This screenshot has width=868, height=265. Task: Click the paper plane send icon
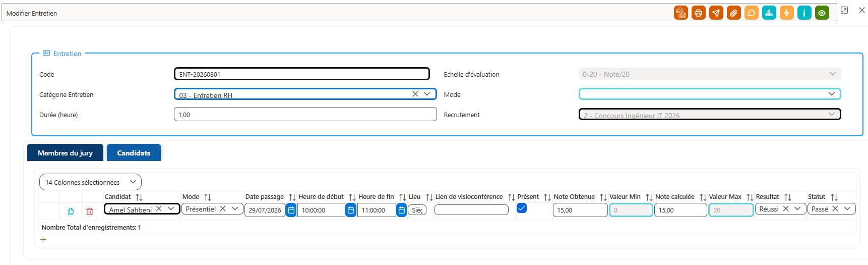coord(716,13)
